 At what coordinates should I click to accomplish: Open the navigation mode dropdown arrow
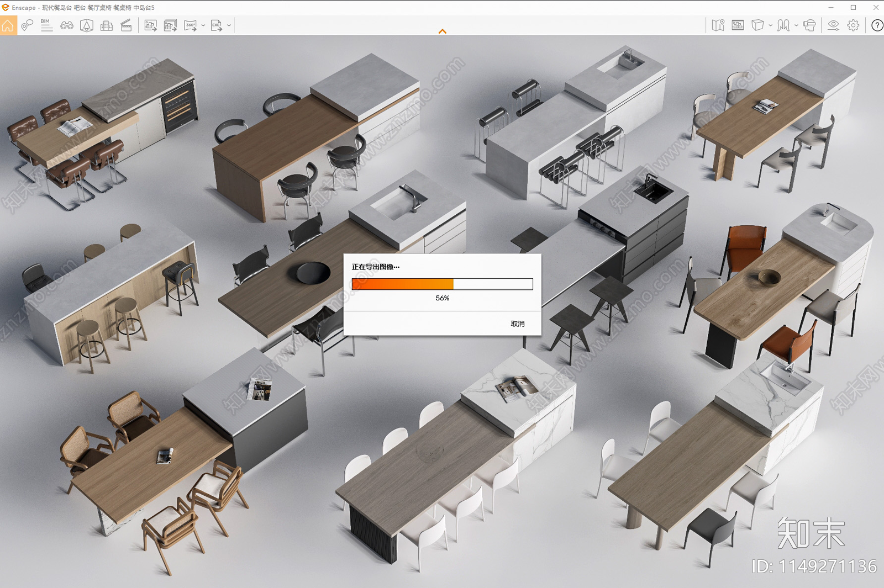pyautogui.click(x=796, y=25)
